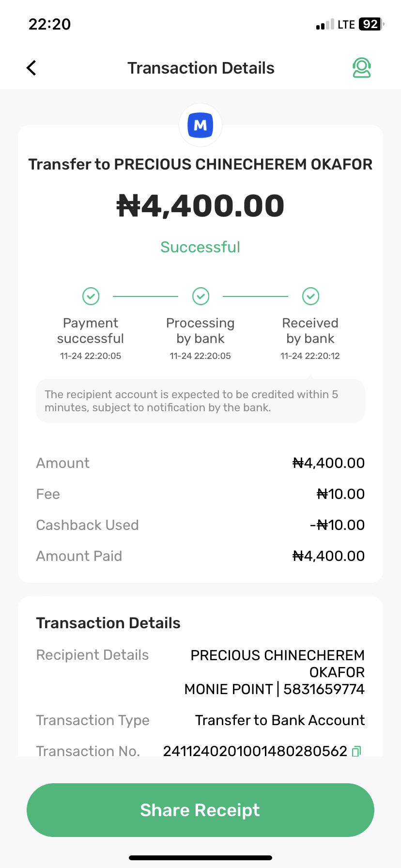Copy the transaction number
Image resolution: width=401 pixels, height=868 pixels.
coord(356,751)
